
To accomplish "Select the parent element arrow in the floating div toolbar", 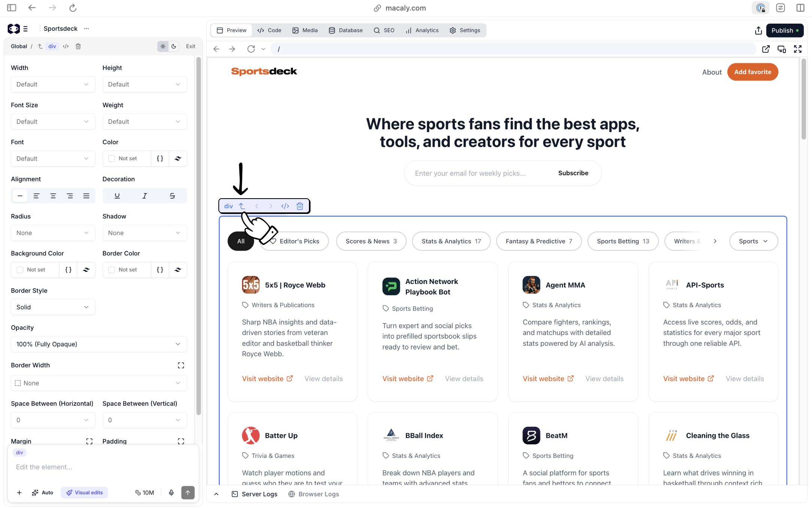I will pyautogui.click(x=242, y=206).
